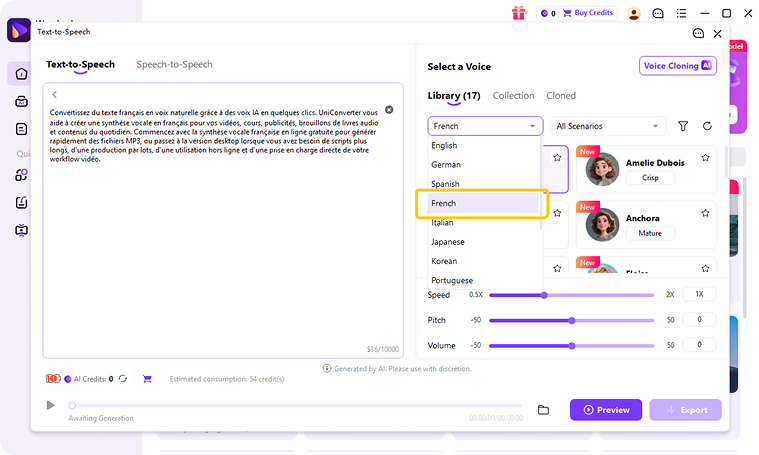759x455 pixels.
Task: Click the Speed value field showing 1X
Action: [x=699, y=294]
